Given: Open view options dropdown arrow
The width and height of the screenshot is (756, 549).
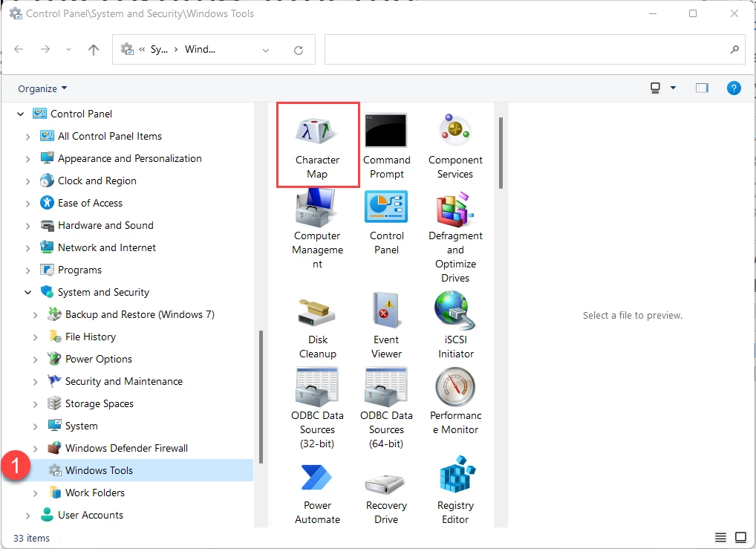Looking at the screenshot, I should [x=673, y=88].
